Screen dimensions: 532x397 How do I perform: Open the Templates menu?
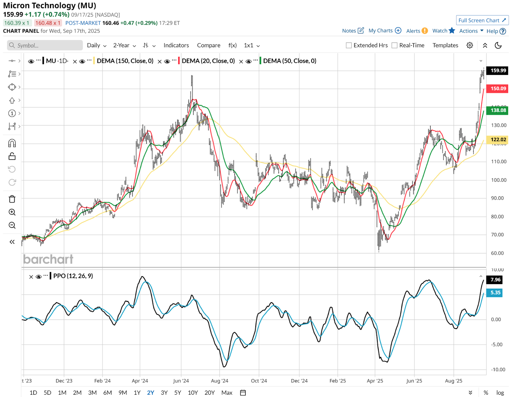click(445, 45)
